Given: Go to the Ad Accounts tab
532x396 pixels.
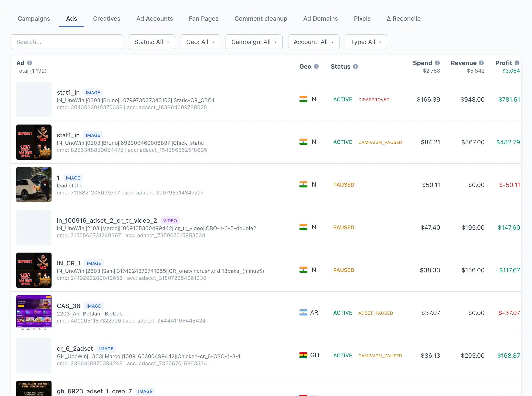Looking at the screenshot, I should pos(155,19).
